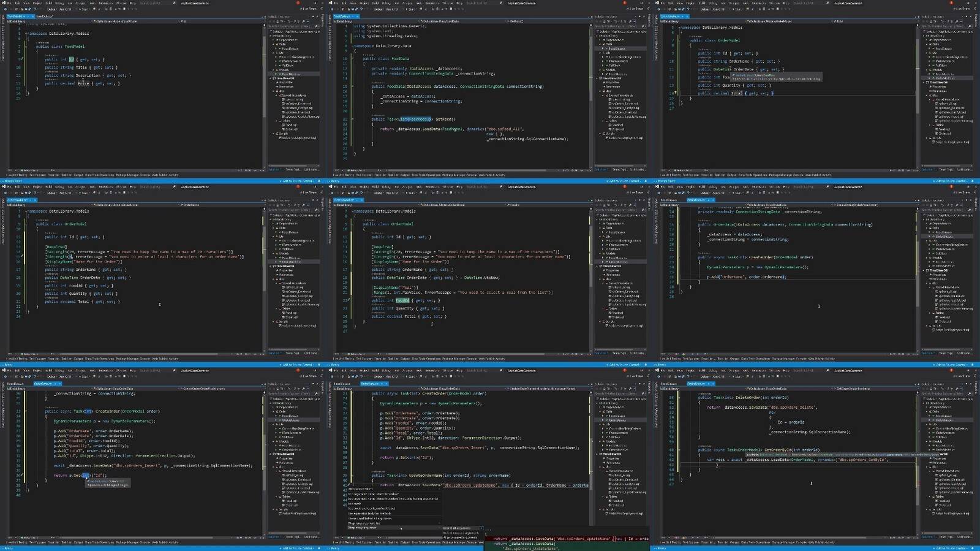Click Visual Studio logo in top-left frame
The image size is (980, 551).
click(x=3, y=3)
